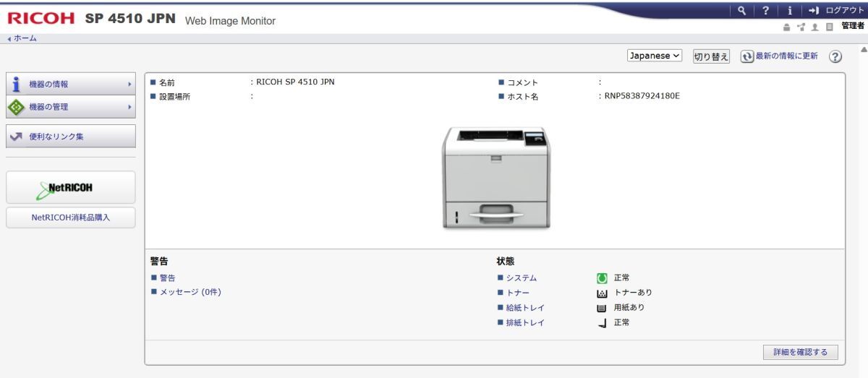
Task: Click the toner level icon
Action: (x=600, y=293)
